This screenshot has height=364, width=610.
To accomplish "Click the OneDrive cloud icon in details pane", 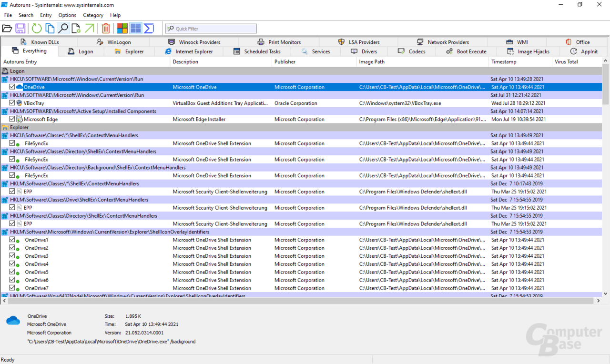I will [13, 321].
